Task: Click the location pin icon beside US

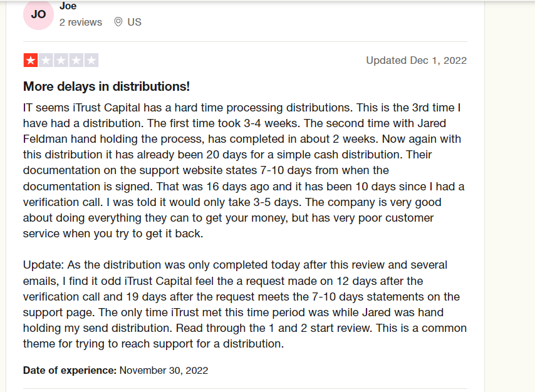Action: click(118, 22)
